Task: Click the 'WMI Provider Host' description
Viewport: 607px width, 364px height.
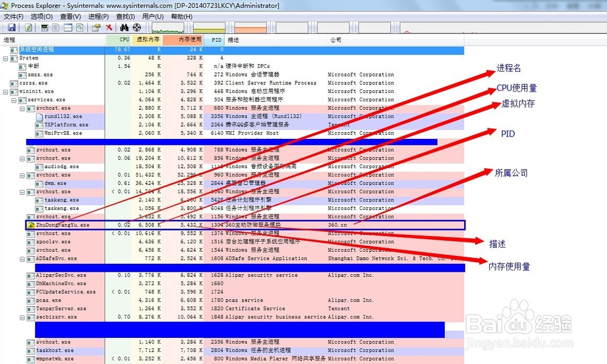Action: pyautogui.click(x=252, y=133)
